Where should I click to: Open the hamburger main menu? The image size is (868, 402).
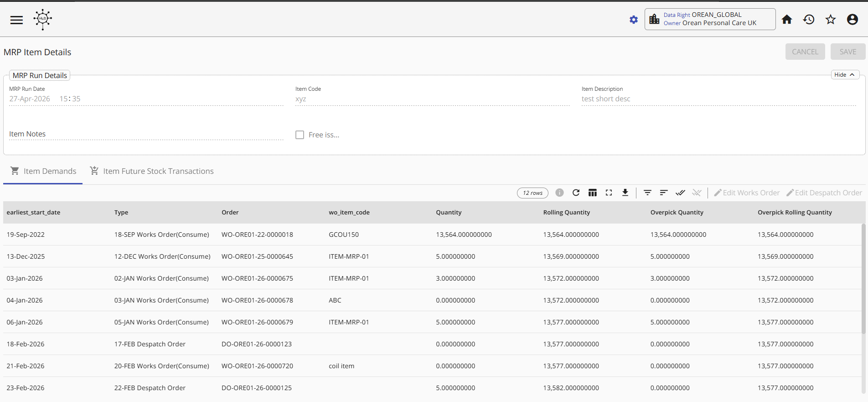point(16,20)
